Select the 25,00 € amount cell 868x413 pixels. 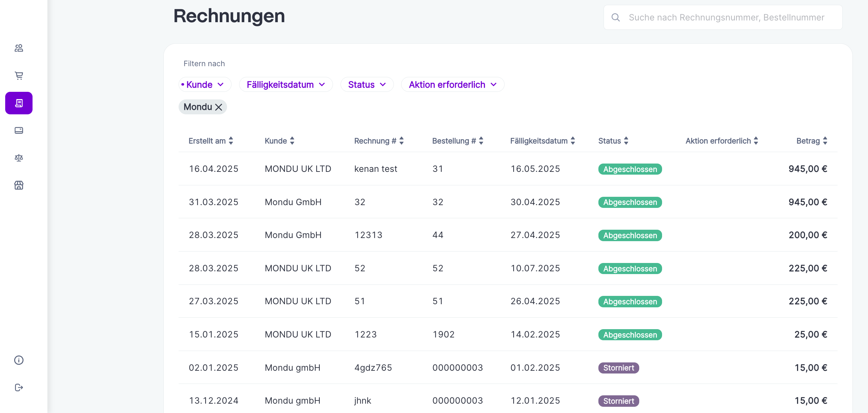[811, 335]
